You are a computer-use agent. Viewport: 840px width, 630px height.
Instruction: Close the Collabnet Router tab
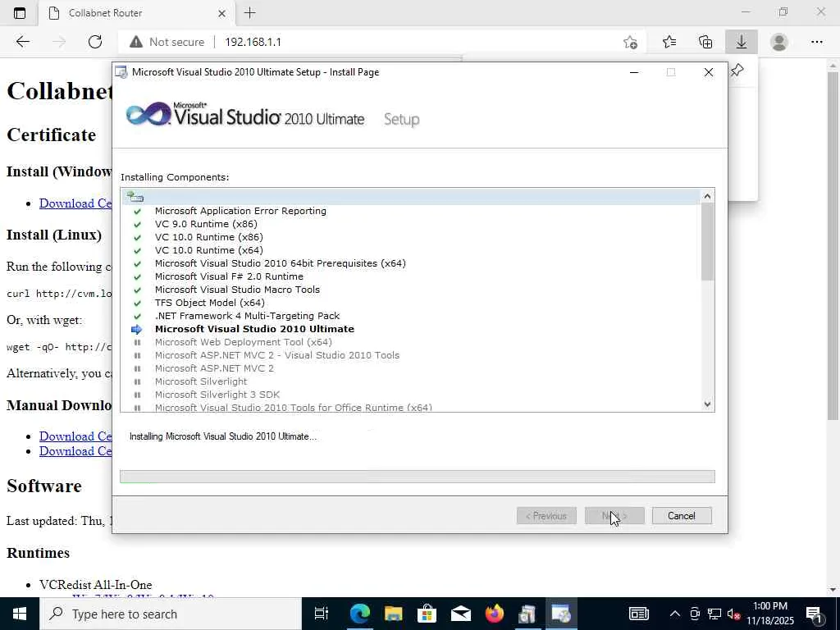pos(221,13)
